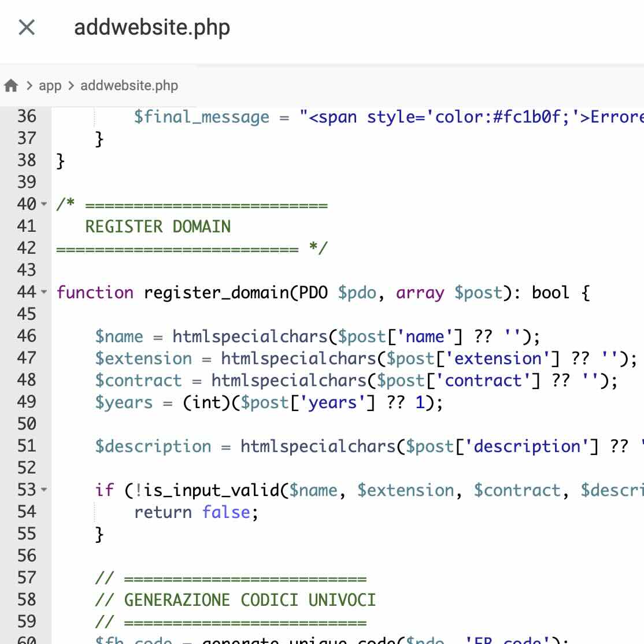Fold the register_domain function at line 44
This screenshot has width=644, height=644.
tap(44, 292)
